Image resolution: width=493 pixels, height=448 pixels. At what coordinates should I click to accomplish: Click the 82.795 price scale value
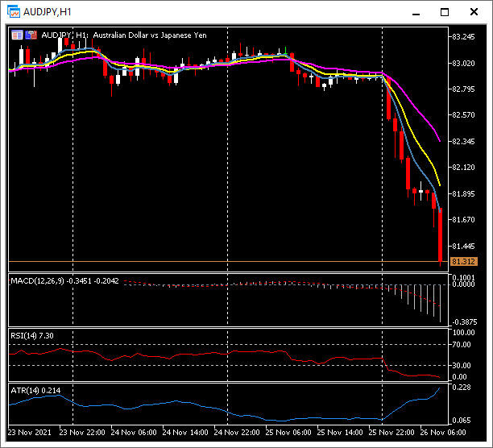click(463, 89)
